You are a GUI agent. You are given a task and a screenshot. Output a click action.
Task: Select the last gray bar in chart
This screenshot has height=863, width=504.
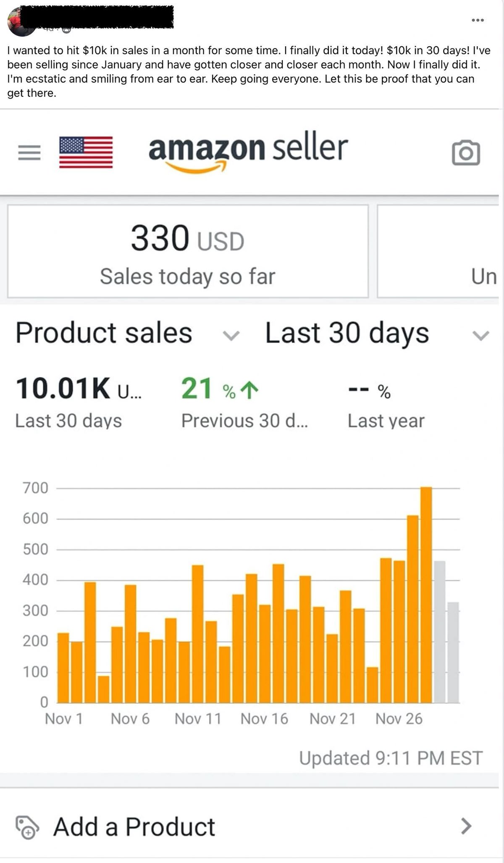tap(453, 652)
